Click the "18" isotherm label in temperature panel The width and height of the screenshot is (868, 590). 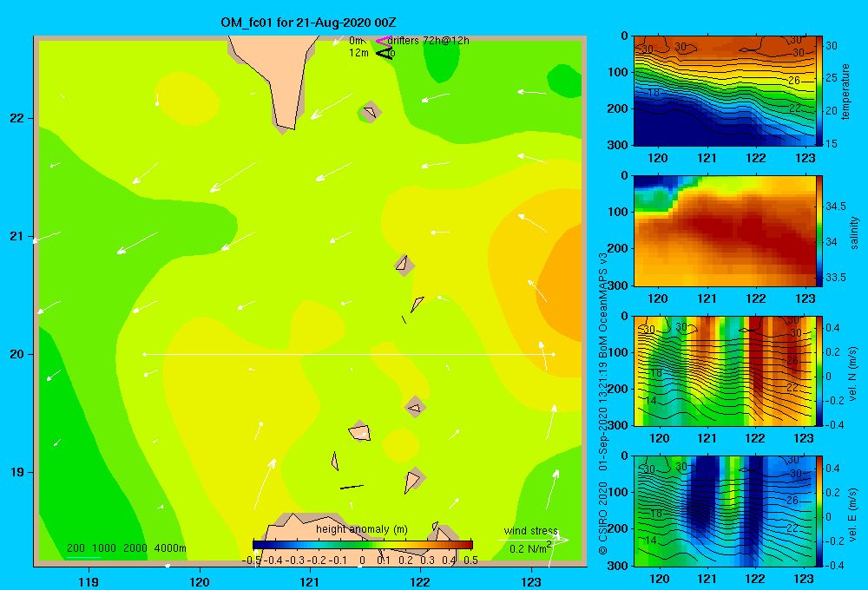[x=654, y=93]
